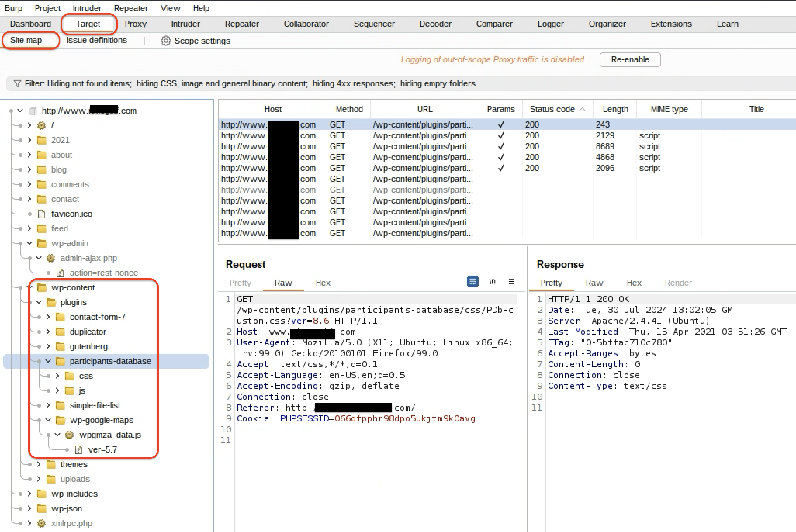This screenshot has width=796, height=532.
Task: Click the simple-file-list folder icon
Action: pyautogui.click(x=60, y=405)
